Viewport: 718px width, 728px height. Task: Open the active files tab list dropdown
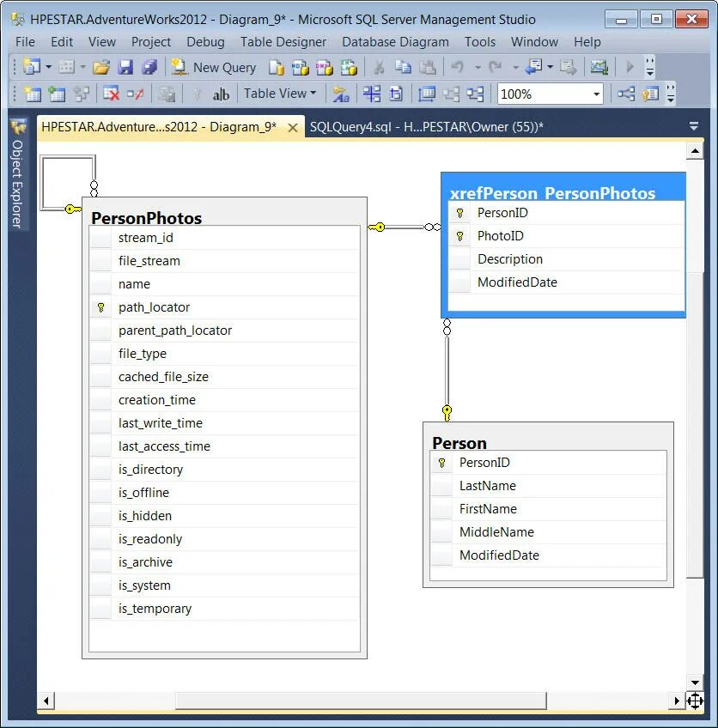[x=694, y=126]
